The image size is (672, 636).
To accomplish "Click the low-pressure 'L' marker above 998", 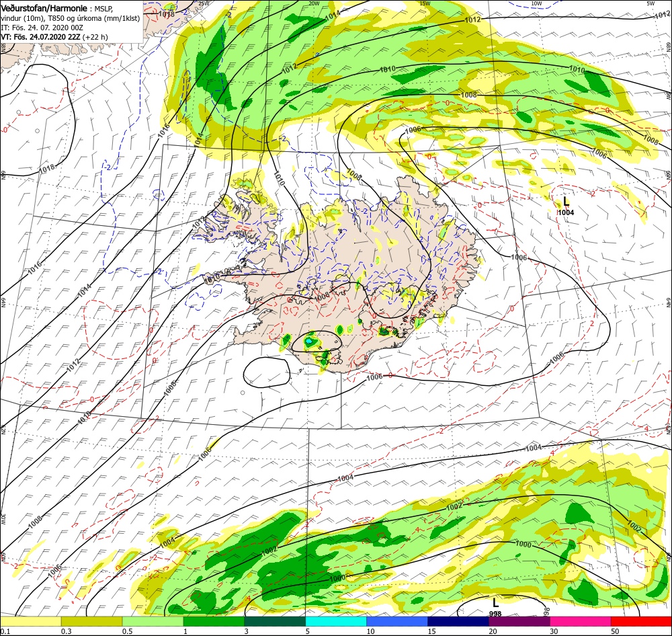I will pos(495,603).
